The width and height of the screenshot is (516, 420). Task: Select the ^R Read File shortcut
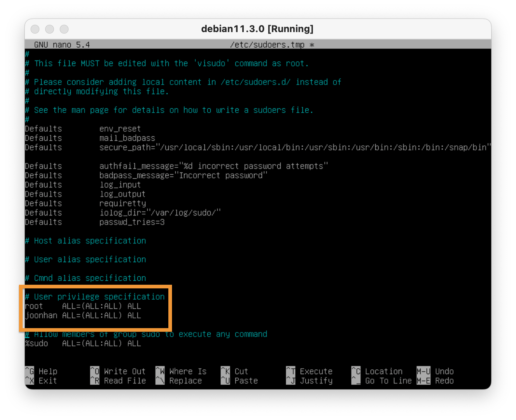[118, 381]
